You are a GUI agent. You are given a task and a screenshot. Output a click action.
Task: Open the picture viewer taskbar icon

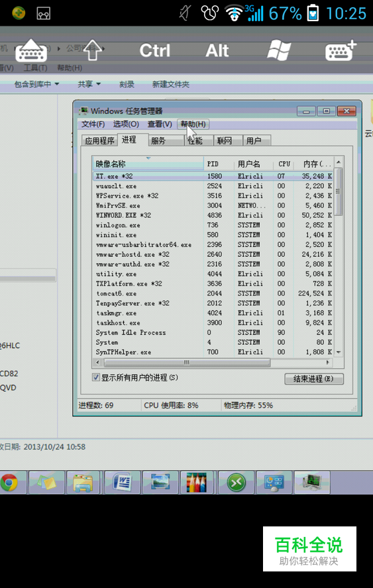pyautogui.click(x=160, y=482)
